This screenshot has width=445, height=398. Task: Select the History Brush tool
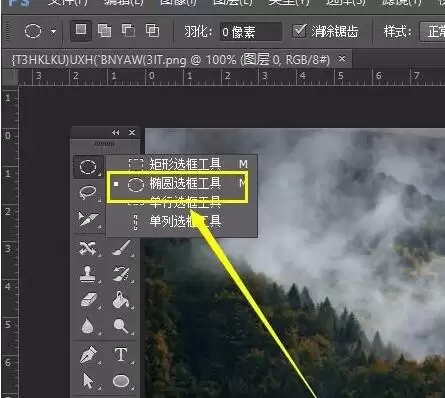122,274
